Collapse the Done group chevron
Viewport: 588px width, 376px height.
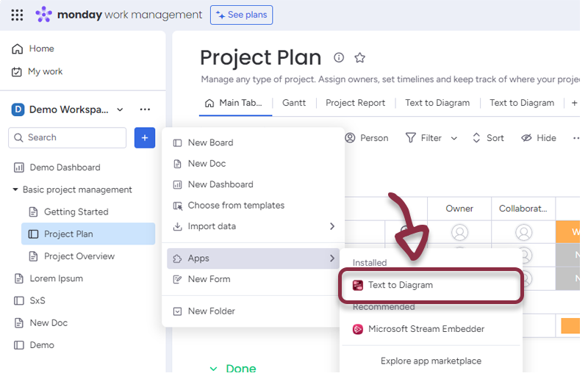[213, 369]
